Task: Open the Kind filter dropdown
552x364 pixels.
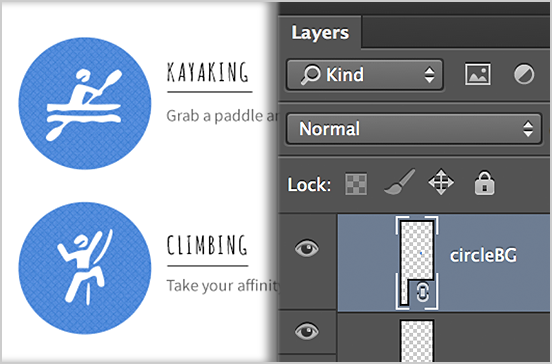Action: click(x=365, y=75)
